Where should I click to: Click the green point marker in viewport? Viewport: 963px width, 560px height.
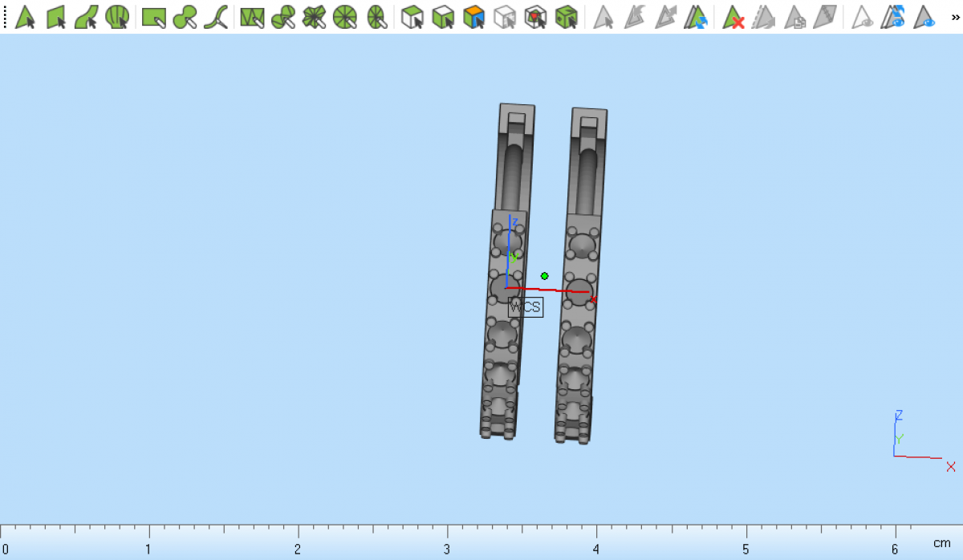[545, 276]
